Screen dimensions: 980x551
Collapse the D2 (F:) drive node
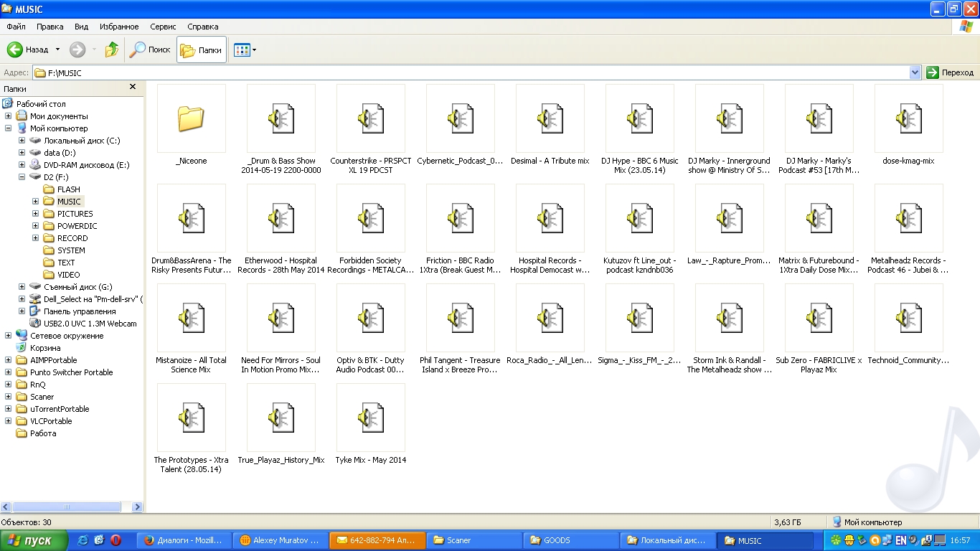22,177
